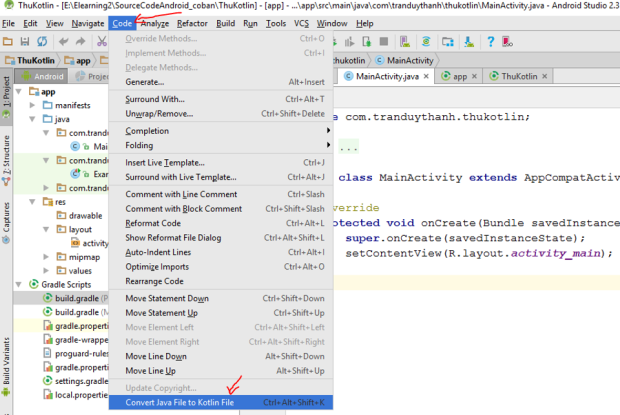Click the app breadcrumb in navigation bar
The image size is (620, 415).
tap(78, 60)
